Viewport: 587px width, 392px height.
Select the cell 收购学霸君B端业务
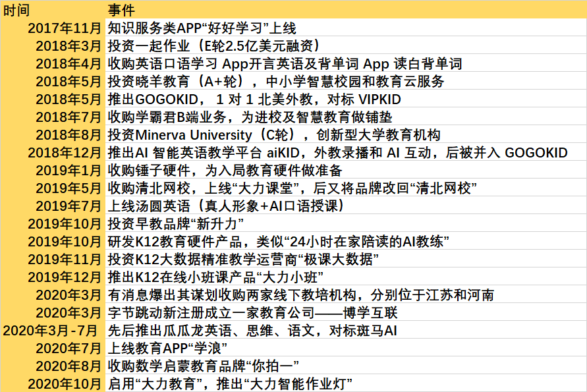346,117
